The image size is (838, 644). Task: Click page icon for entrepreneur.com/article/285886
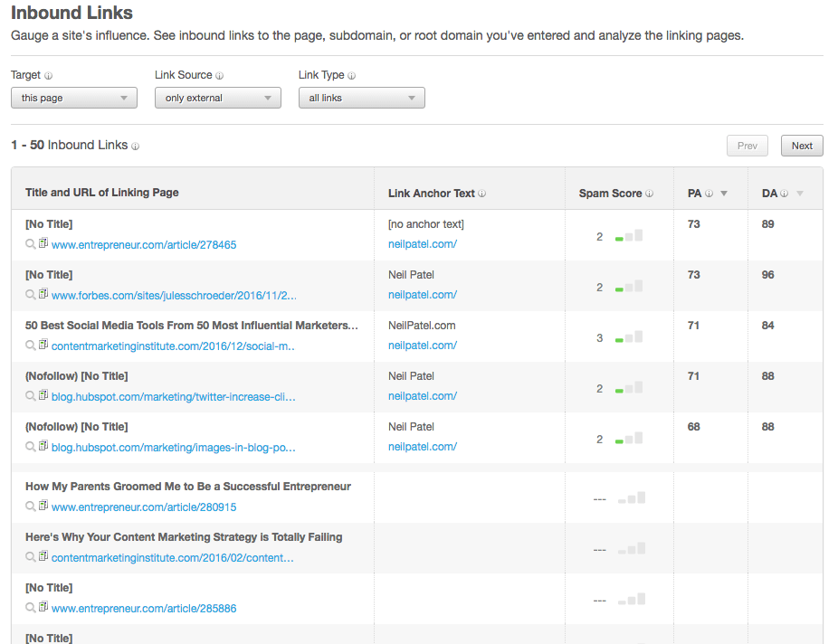pyautogui.click(x=43, y=607)
